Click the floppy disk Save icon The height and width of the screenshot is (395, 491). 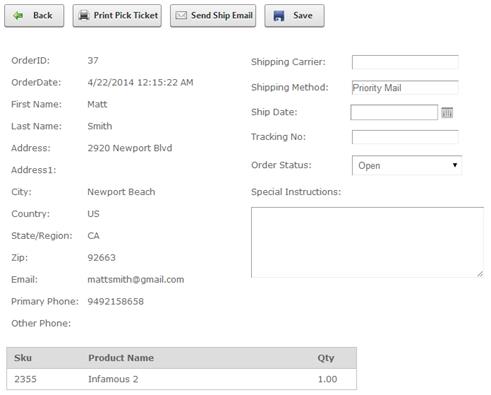tap(279, 16)
